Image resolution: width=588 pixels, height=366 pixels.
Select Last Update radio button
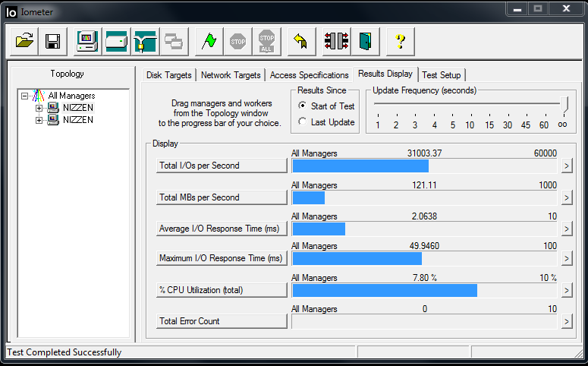coord(302,121)
